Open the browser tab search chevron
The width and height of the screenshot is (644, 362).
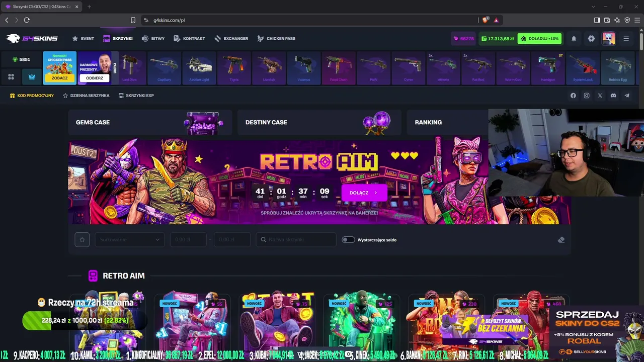click(x=594, y=7)
